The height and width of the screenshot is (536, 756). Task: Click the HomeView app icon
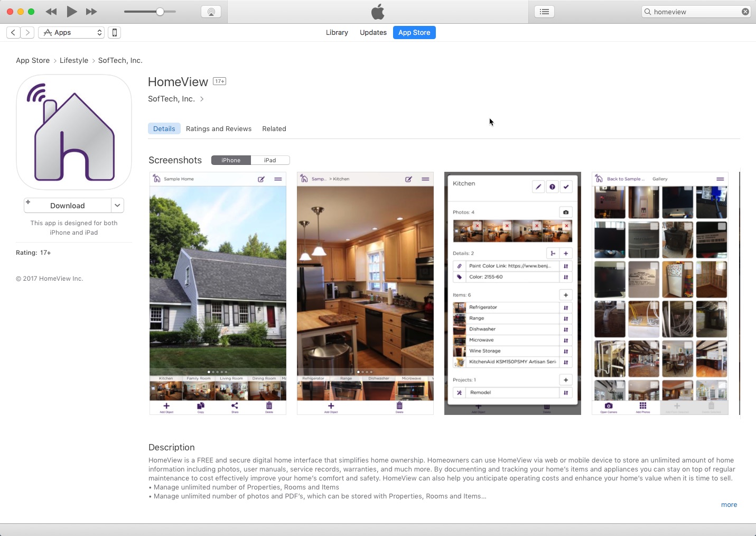click(x=74, y=132)
